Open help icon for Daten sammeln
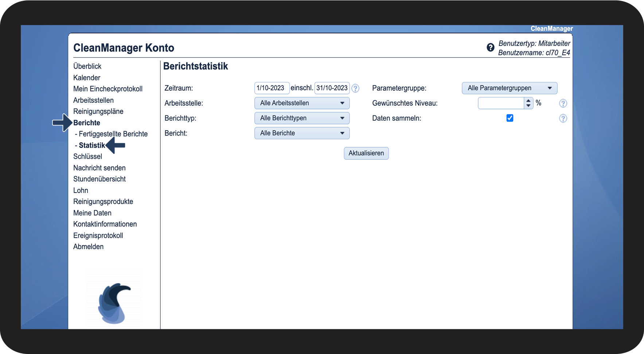This screenshot has height=354, width=644. [563, 118]
